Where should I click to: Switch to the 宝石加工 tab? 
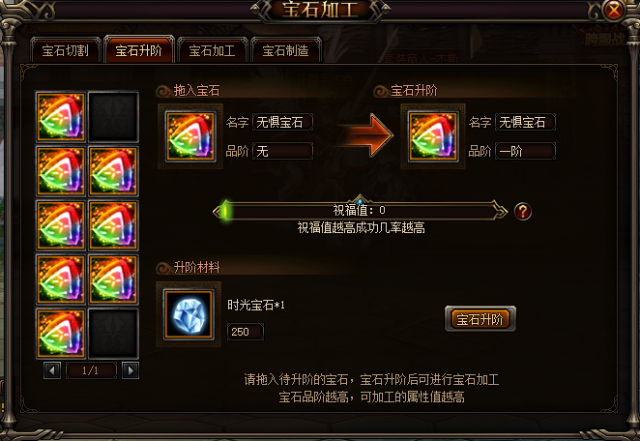(212, 50)
